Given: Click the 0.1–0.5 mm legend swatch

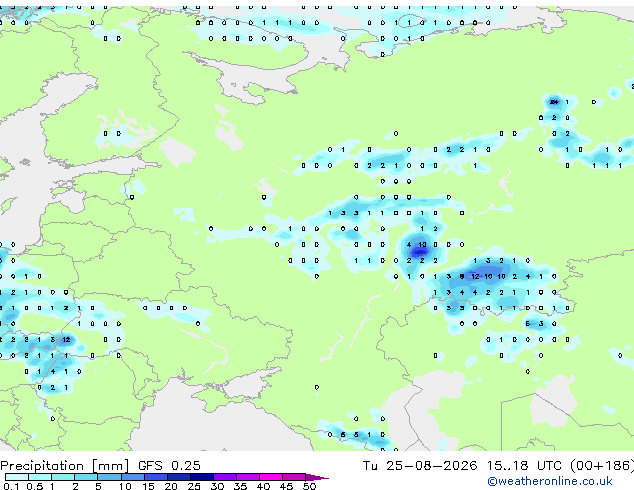Looking at the screenshot, I should (x=17, y=477).
